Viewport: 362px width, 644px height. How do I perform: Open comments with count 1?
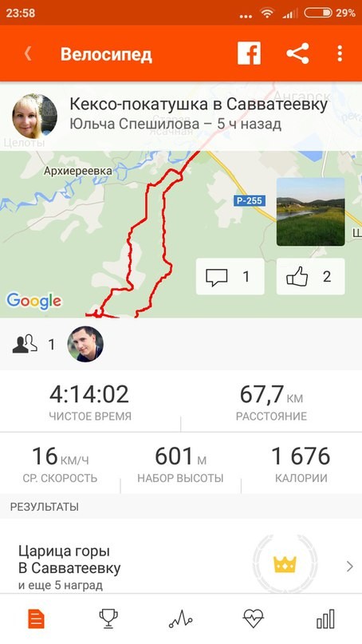pyautogui.click(x=230, y=276)
